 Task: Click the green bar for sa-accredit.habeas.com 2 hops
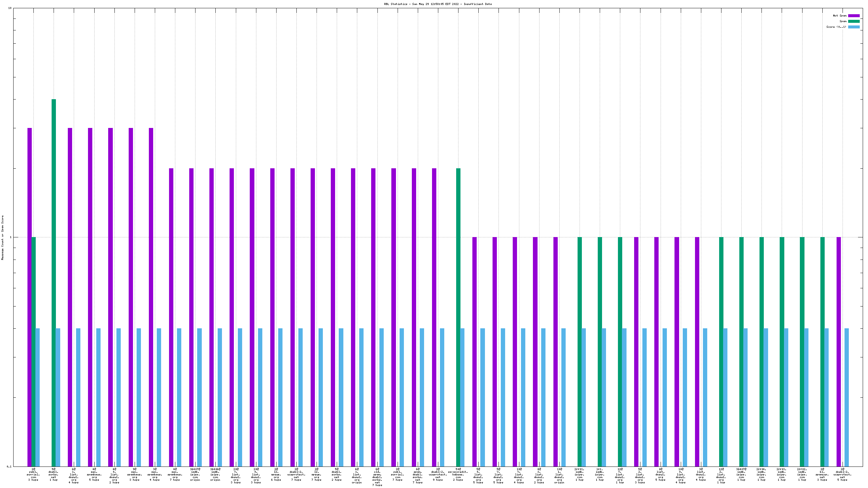point(458,303)
